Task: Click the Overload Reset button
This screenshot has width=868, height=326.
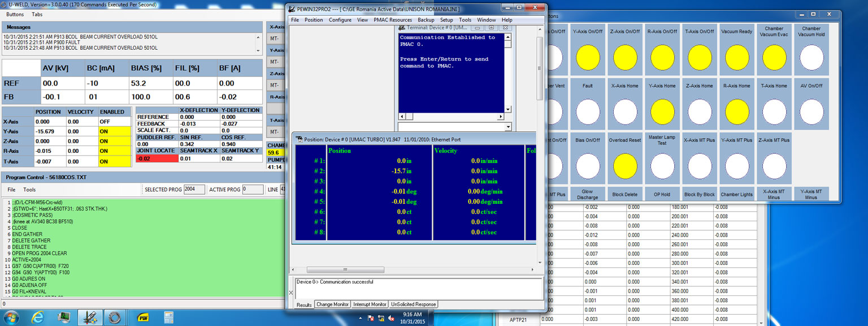Action: pyautogui.click(x=624, y=166)
